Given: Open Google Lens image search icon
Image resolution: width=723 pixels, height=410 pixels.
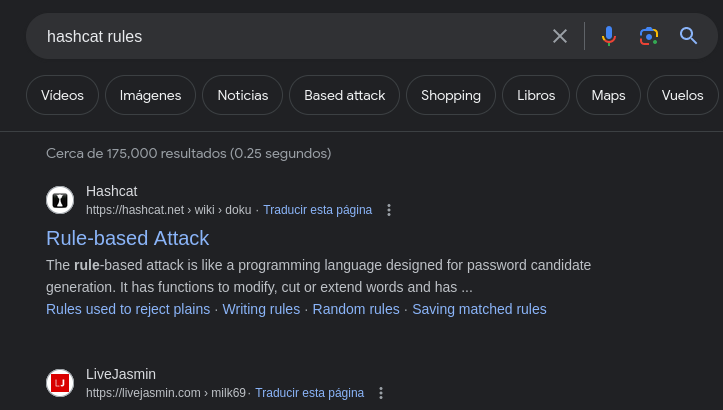Looking at the screenshot, I should [x=648, y=36].
